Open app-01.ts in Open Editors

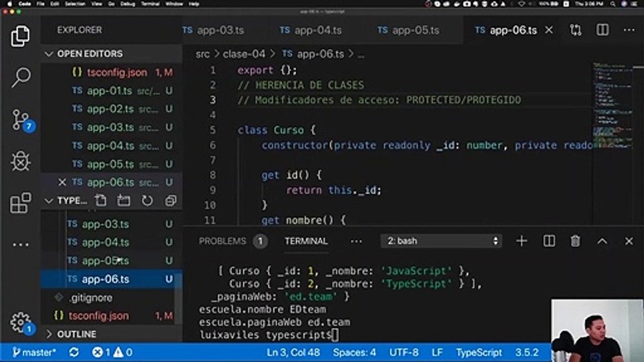point(112,91)
